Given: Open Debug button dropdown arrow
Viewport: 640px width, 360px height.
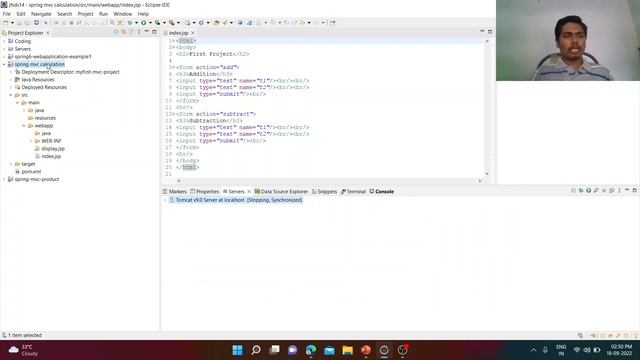Looking at the screenshot, I should pos(136,23).
